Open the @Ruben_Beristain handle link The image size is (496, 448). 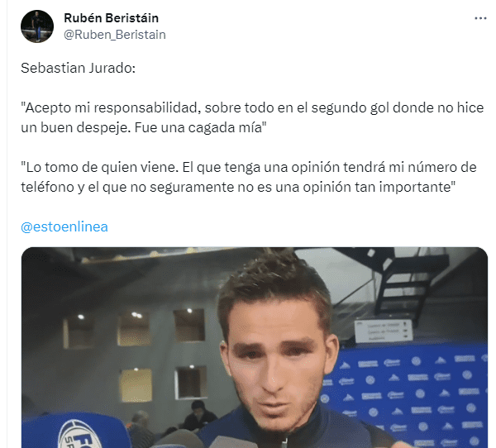[x=115, y=35]
